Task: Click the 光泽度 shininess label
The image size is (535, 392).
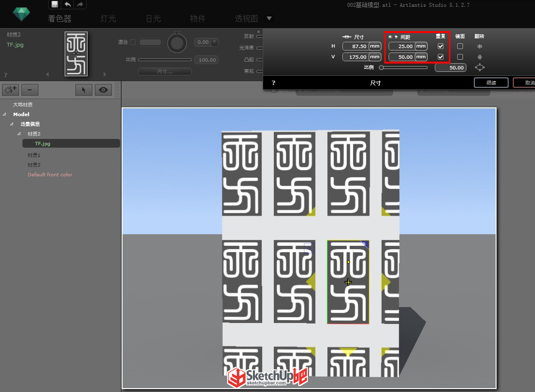Action: click(x=247, y=48)
